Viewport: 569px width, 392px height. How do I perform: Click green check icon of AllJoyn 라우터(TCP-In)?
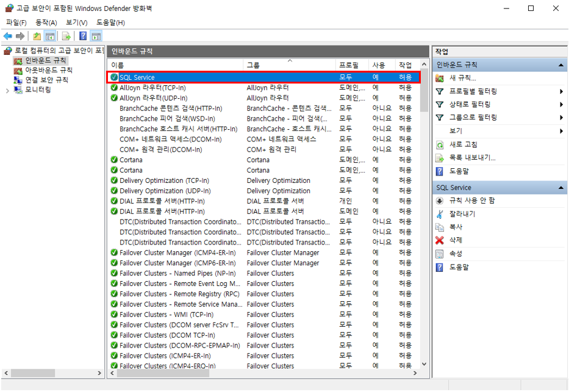pyautogui.click(x=114, y=88)
